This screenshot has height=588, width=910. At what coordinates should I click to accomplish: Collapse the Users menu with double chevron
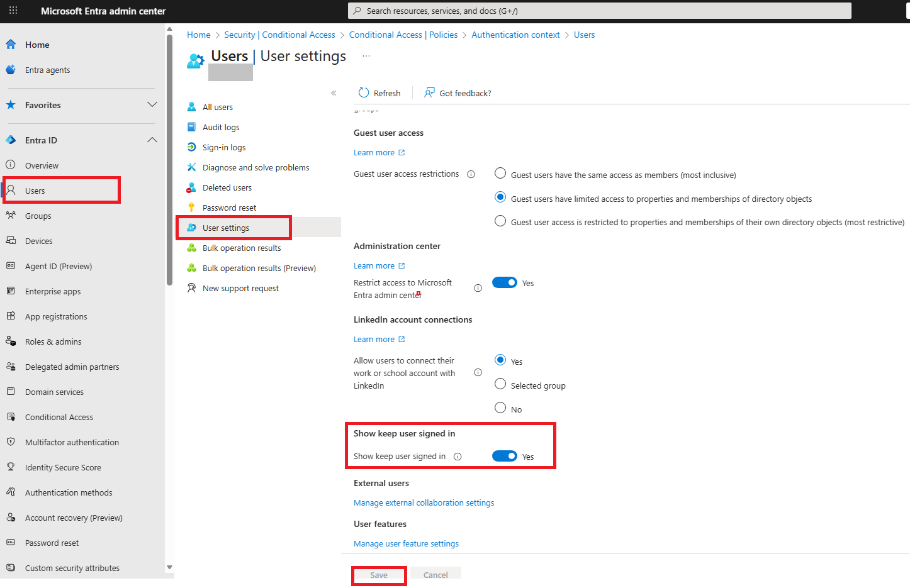334,93
